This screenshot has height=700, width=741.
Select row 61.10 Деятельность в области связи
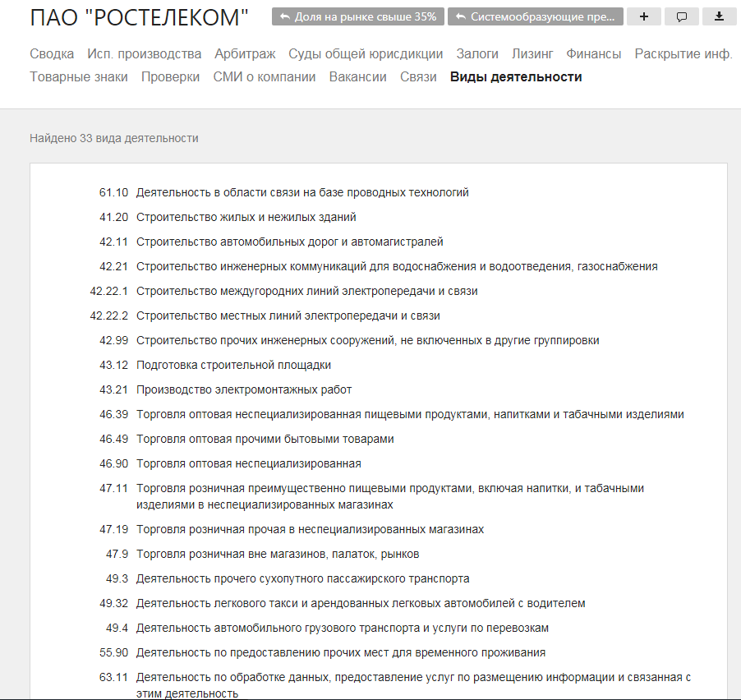tap(284, 192)
